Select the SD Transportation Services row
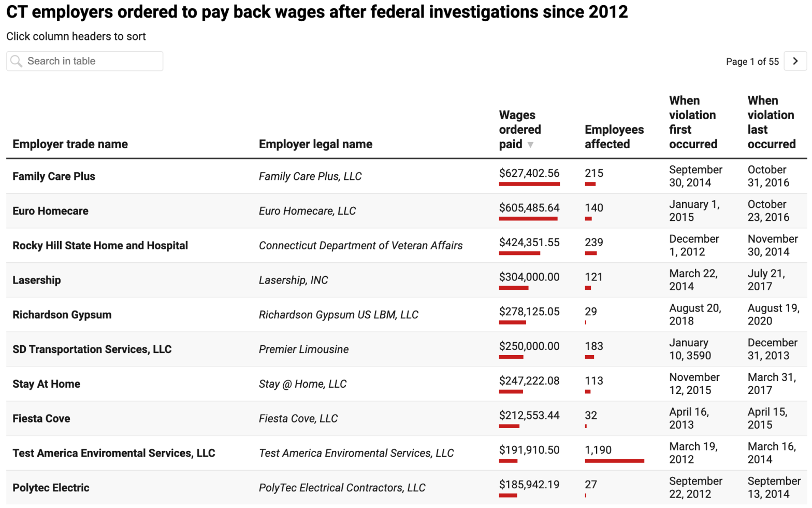This screenshot has height=508, width=812. [x=92, y=350]
